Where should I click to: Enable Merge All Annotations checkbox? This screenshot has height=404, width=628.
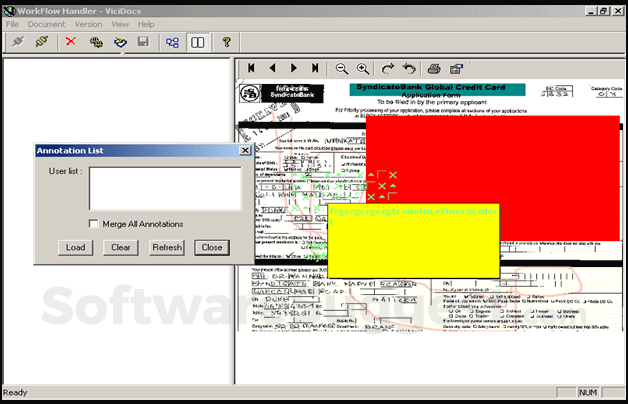pos(93,223)
